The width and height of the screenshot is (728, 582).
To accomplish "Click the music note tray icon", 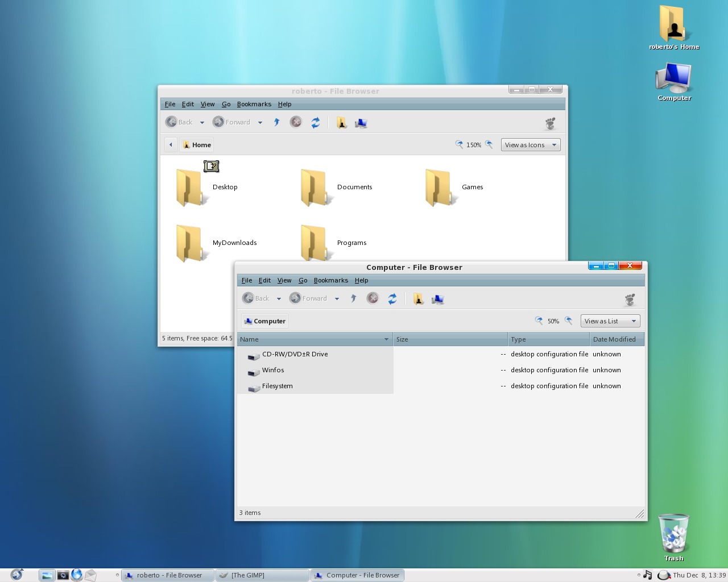I will [x=647, y=575].
